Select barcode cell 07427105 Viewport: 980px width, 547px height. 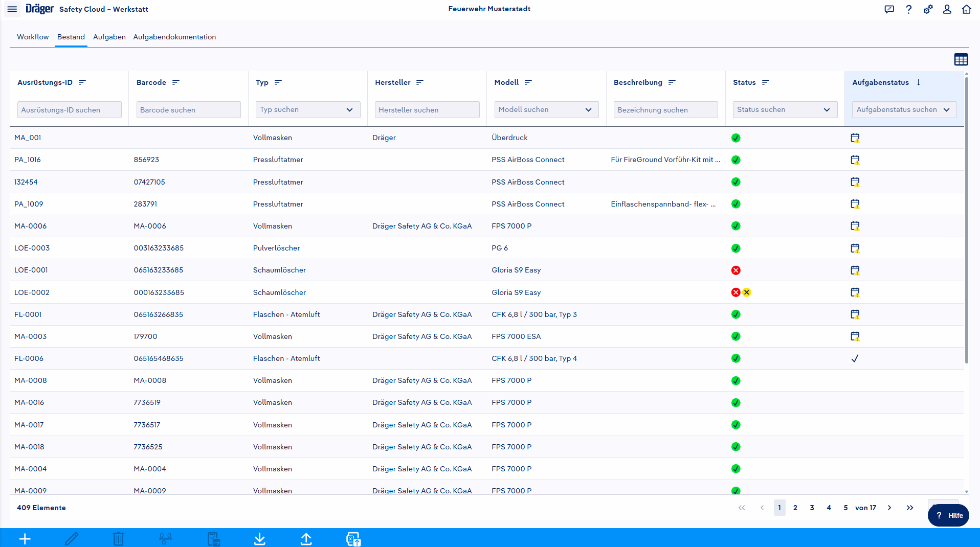click(x=149, y=182)
